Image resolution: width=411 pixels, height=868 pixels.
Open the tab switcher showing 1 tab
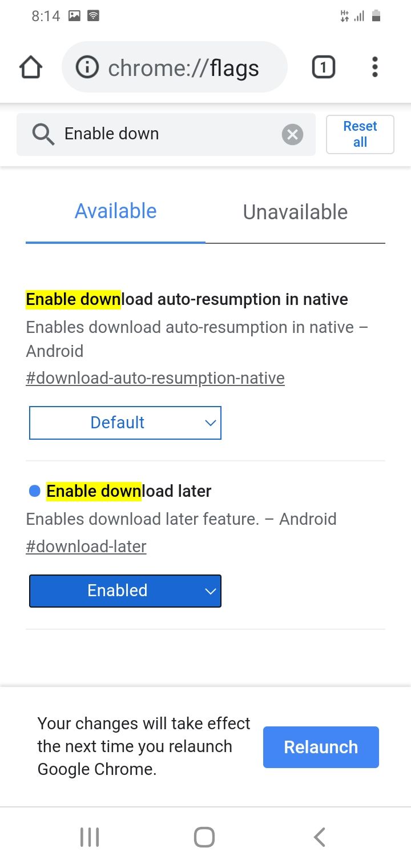323,67
